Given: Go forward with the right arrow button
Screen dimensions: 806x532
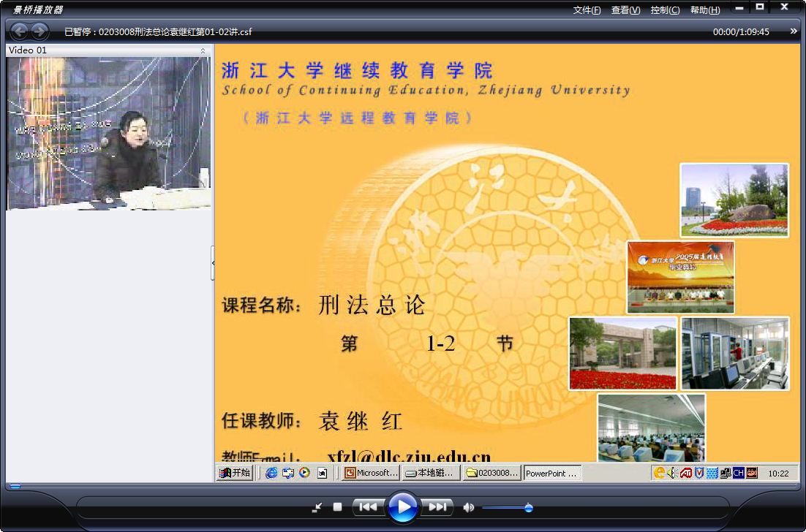Looking at the screenshot, I should tap(39, 31).
